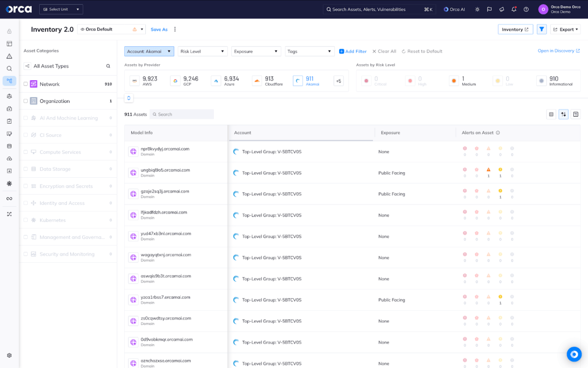Open the Risk Level filter dropdown
This screenshot has width=588, height=368.
[202, 51]
